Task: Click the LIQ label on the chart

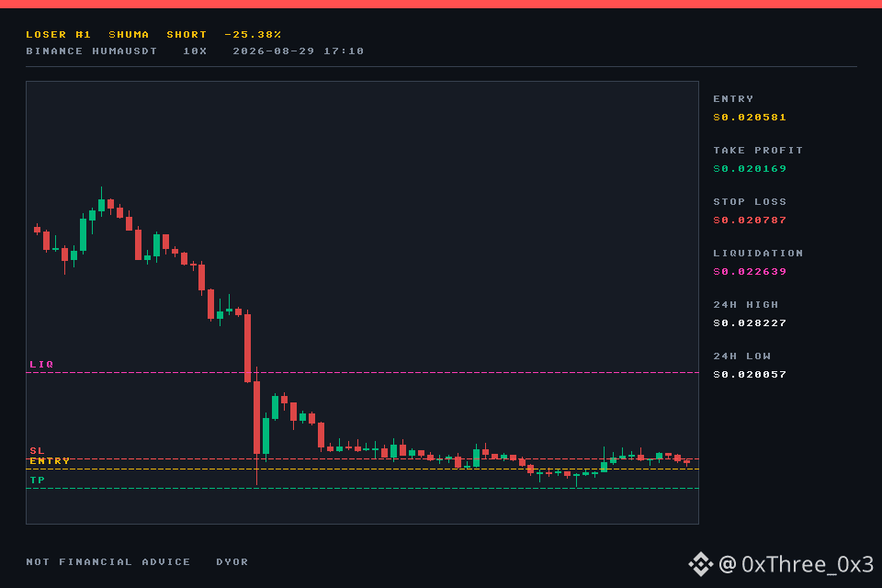Action: pos(41,365)
